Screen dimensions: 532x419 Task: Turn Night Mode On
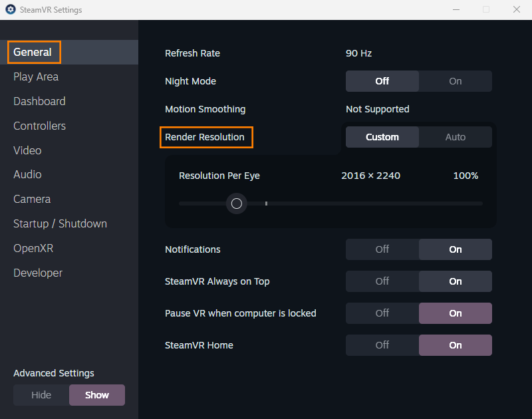[456, 81]
